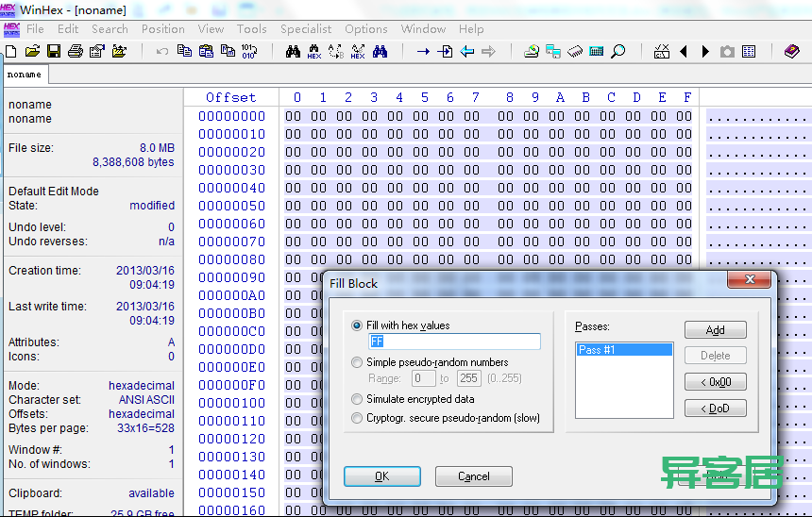Click the < DoD button
Screen dimensions: 812x517
point(715,409)
